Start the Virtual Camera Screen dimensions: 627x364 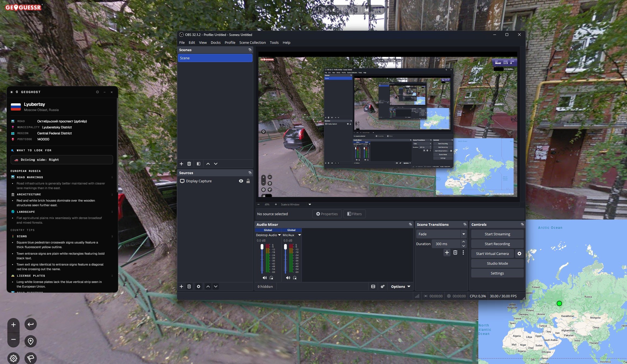(492, 254)
